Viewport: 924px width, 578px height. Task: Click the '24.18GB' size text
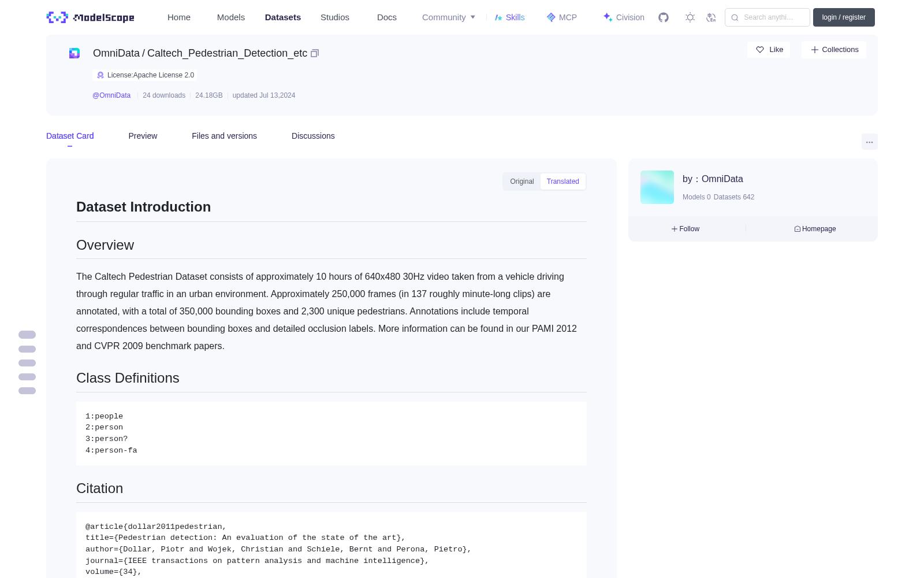tap(209, 95)
